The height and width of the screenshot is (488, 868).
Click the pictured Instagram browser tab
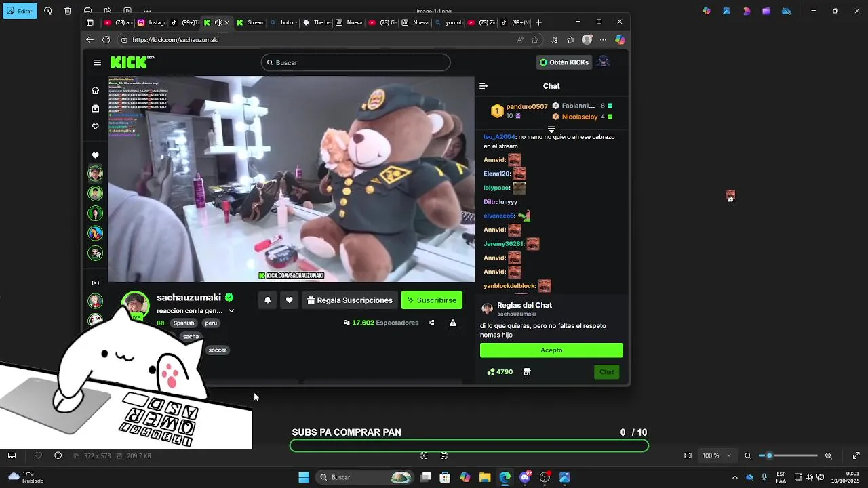point(151,22)
